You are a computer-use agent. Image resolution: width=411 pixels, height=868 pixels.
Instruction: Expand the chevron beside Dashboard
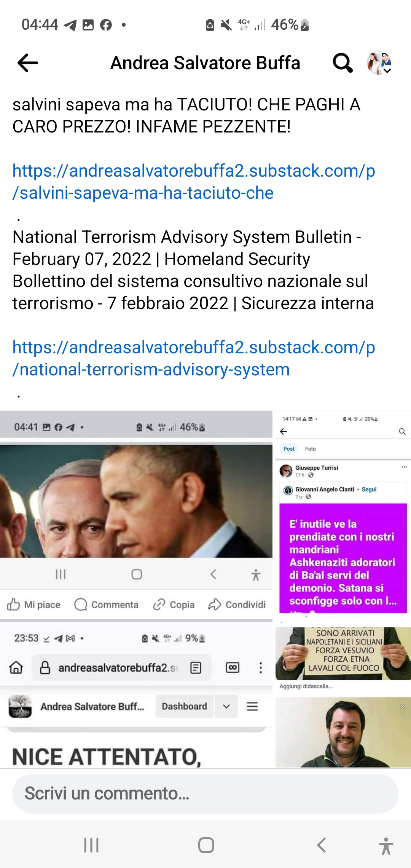(x=226, y=706)
